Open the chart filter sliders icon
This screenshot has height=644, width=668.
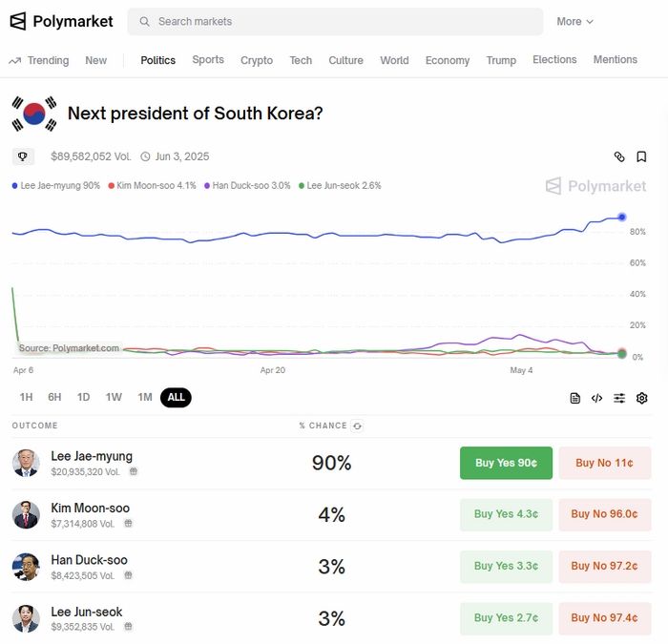(x=619, y=398)
